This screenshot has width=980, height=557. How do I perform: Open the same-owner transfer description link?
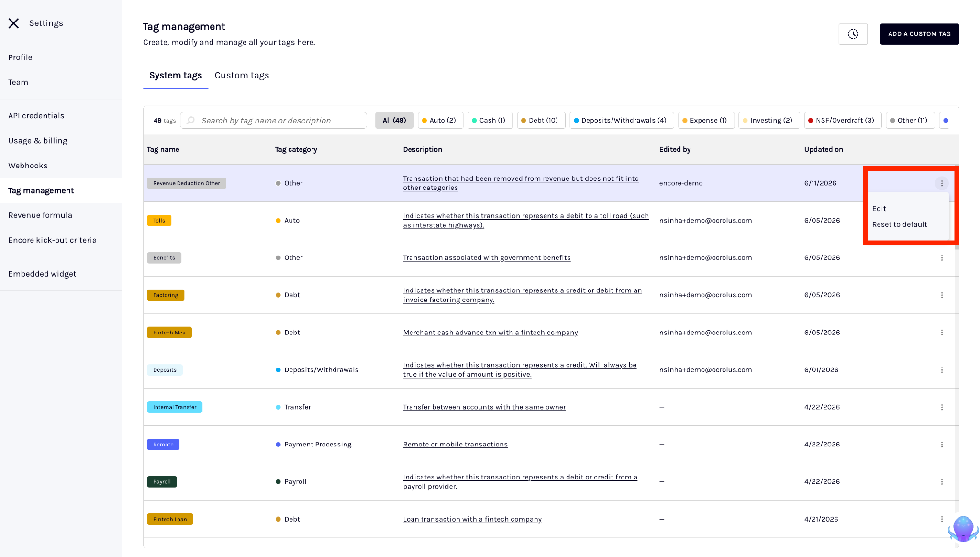coord(484,407)
